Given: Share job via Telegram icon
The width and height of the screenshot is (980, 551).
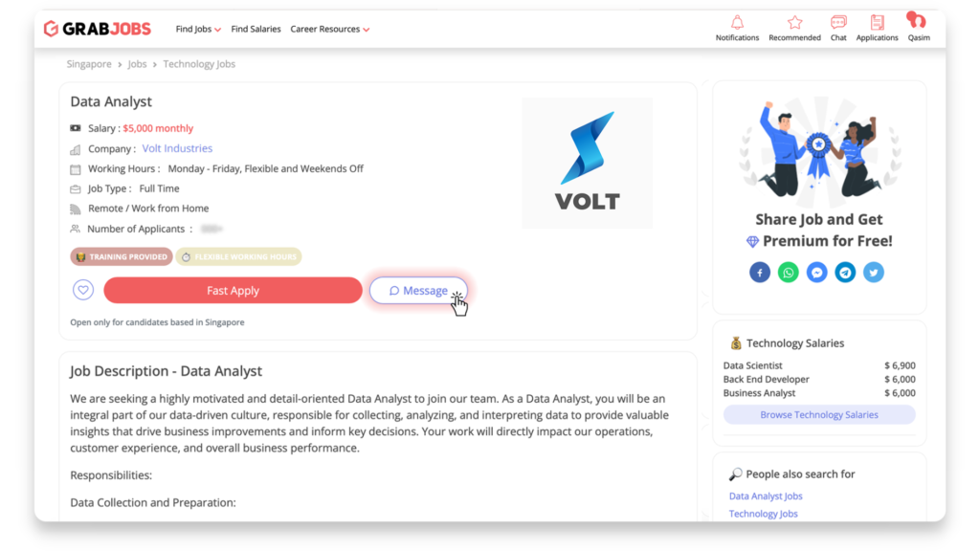Looking at the screenshot, I should [x=845, y=273].
